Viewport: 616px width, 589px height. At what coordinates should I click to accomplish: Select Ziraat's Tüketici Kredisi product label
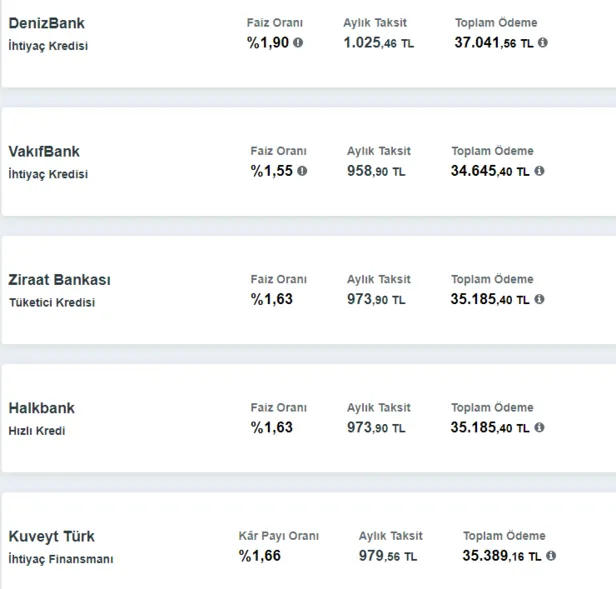click(52, 303)
